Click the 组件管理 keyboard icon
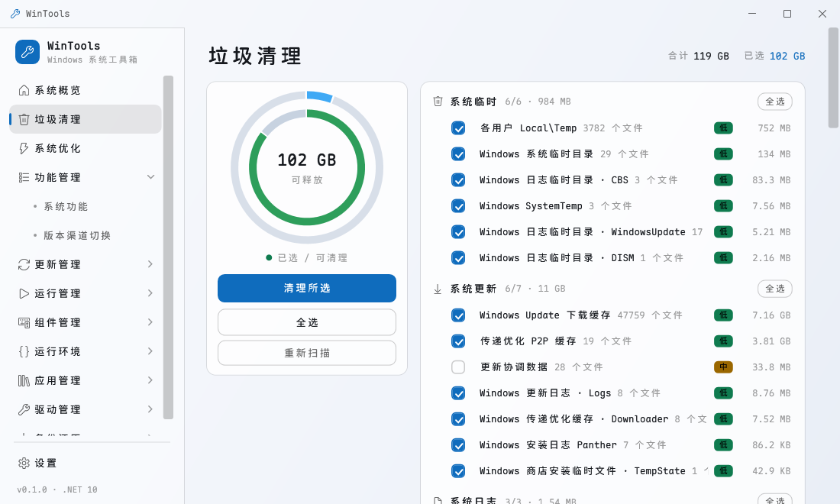This screenshot has width=840, height=504. [24, 322]
